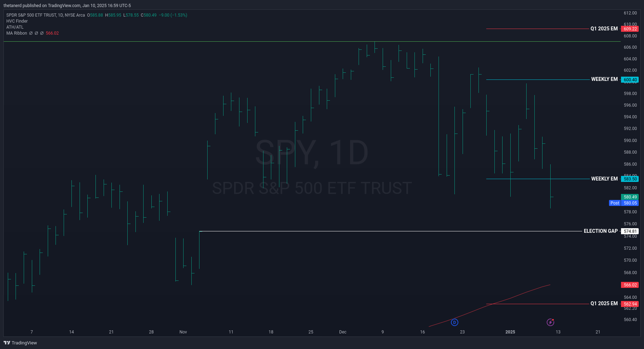Viewport: 644px width, 349px height.
Task: Click the published-by header text at top
Action: pos(67,6)
